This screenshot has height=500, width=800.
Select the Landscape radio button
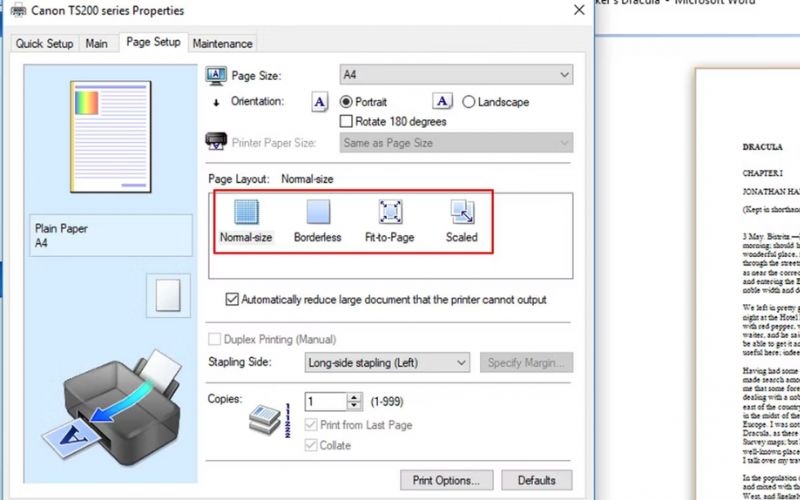pyautogui.click(x=468, y=102)
